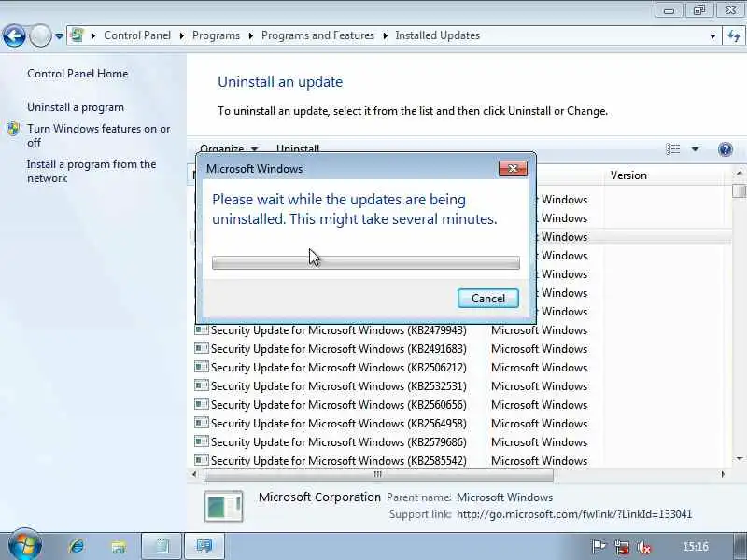Screen dimensions: 747x560
Task: Click the update icon for KB2579686
Action: tap(202, 441)
